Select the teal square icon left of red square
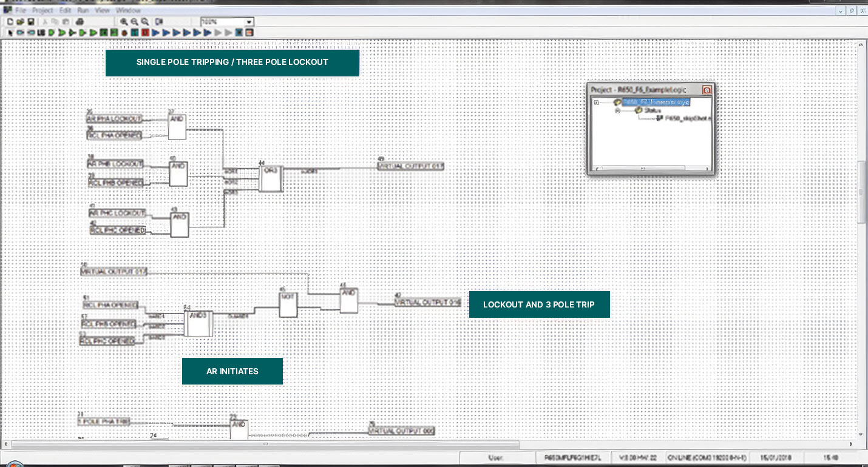 pos(135,32)
